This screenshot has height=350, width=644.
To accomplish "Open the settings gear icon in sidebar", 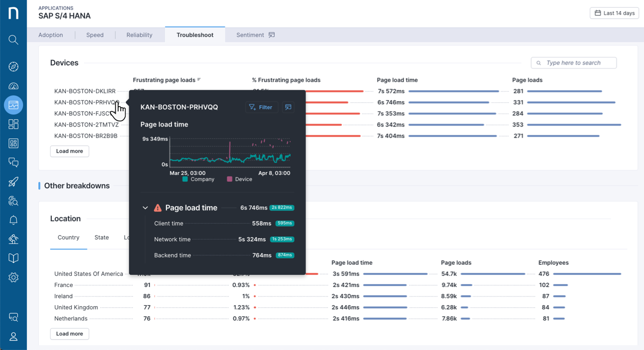I will (x=14, y=277).
